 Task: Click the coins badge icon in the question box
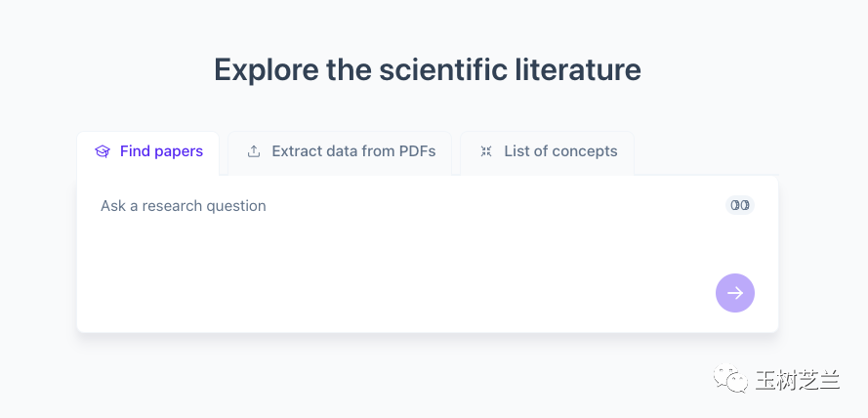click(x=740, y=205)
